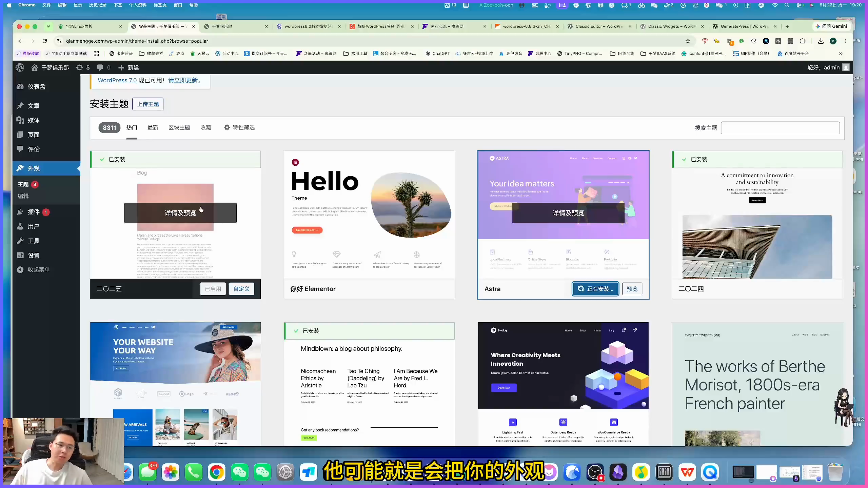Open System Settings from the dock

click(x=285, y=472)
